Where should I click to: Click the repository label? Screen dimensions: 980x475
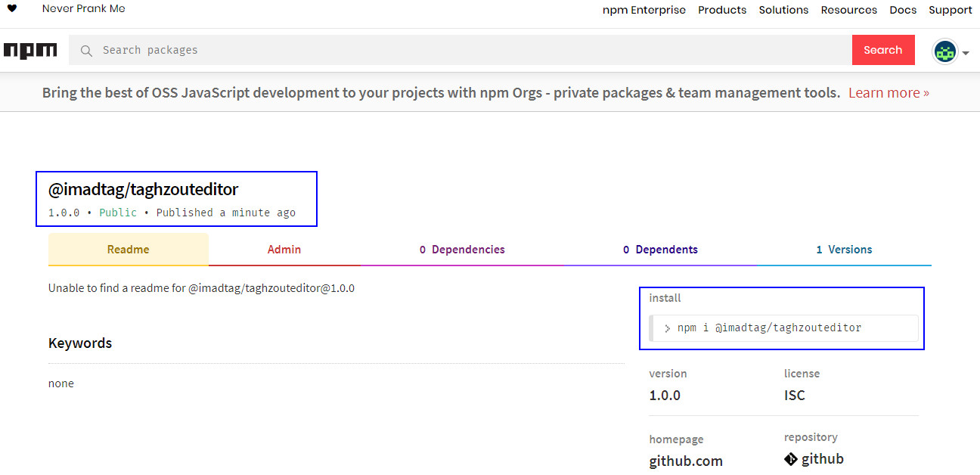click(811, 437)
